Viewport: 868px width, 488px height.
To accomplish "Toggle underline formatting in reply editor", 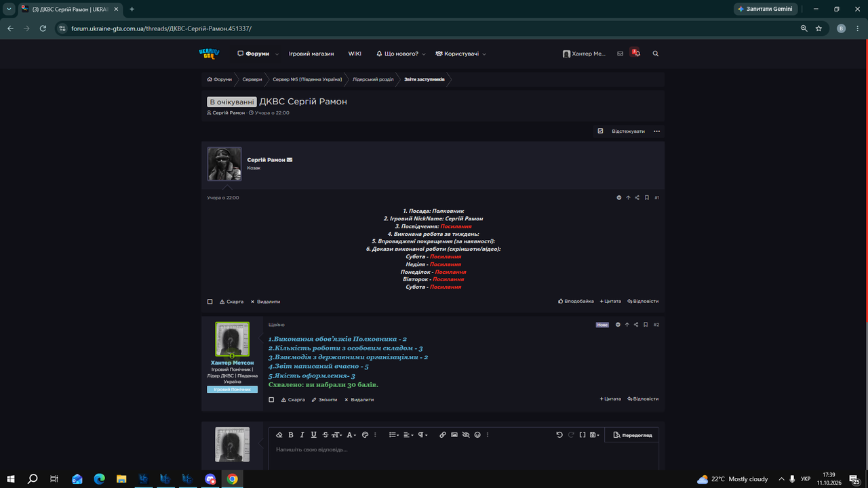I will point(313,434).
